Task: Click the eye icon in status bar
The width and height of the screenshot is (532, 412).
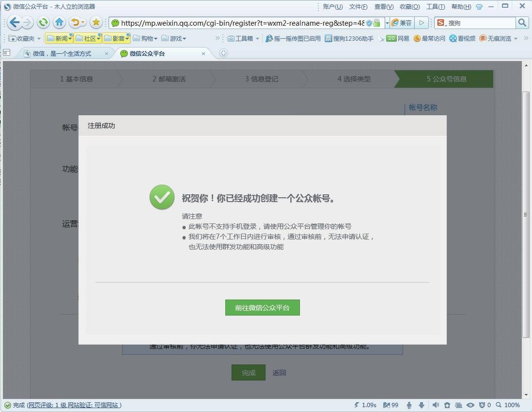Action: point(470,405)
